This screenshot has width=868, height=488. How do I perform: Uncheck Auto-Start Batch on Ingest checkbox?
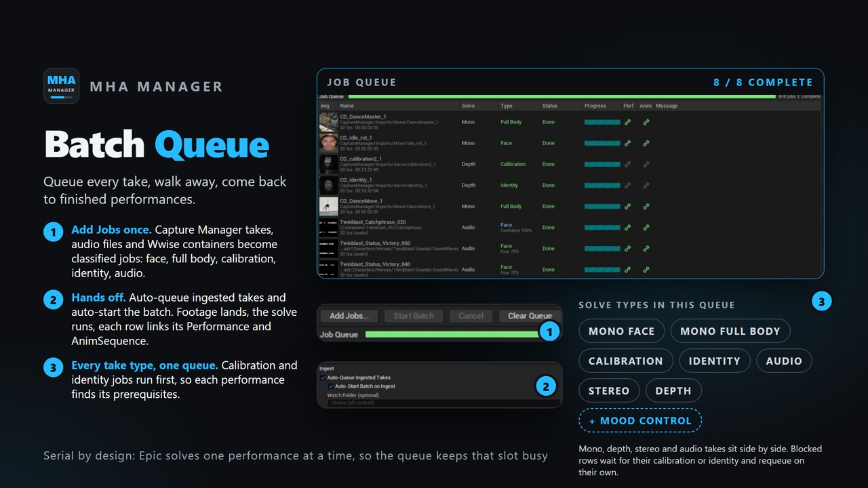pyautogui.click(x=331, y=386)
